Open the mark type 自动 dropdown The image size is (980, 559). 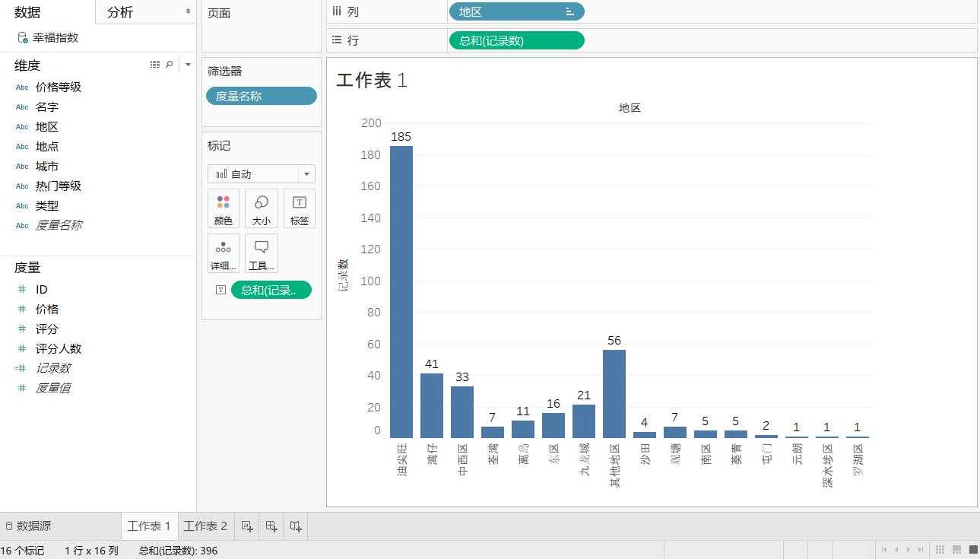(261, 173)
